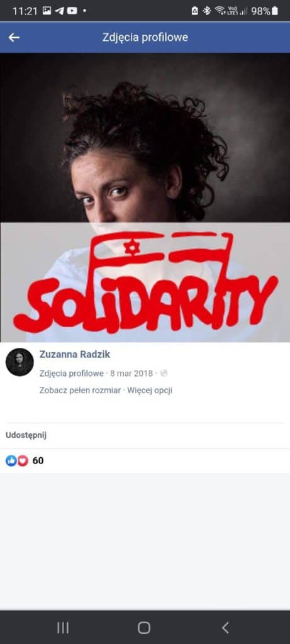
Task: Tap the Android home button
Action: (x=144, y=627)
